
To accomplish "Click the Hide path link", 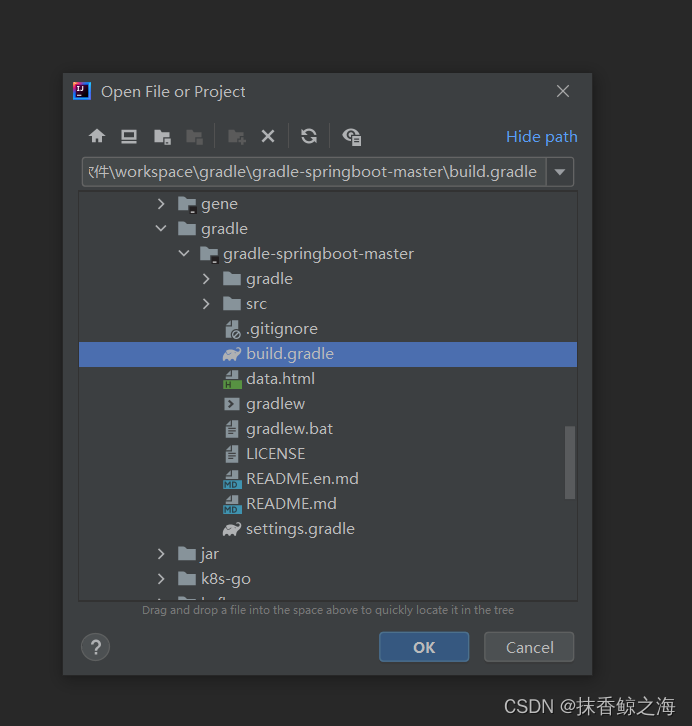I will 542,137.
